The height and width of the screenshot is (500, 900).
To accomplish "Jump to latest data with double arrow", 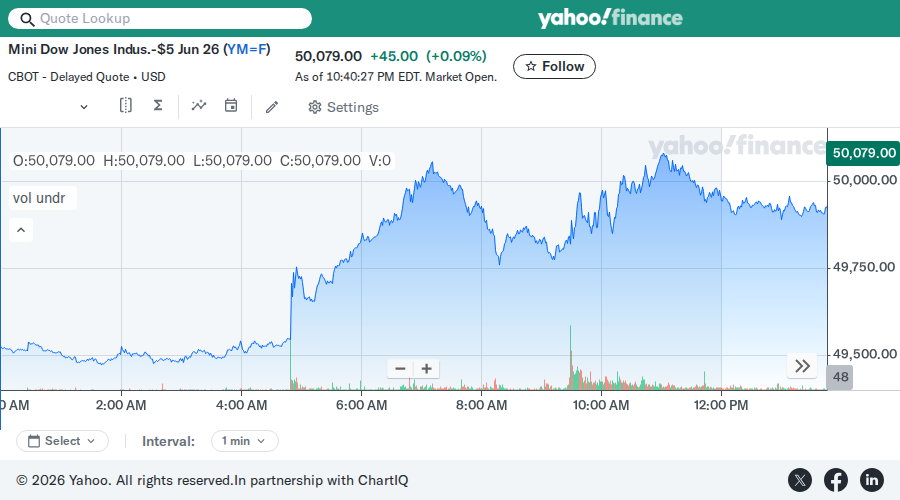I will [802, 366].
